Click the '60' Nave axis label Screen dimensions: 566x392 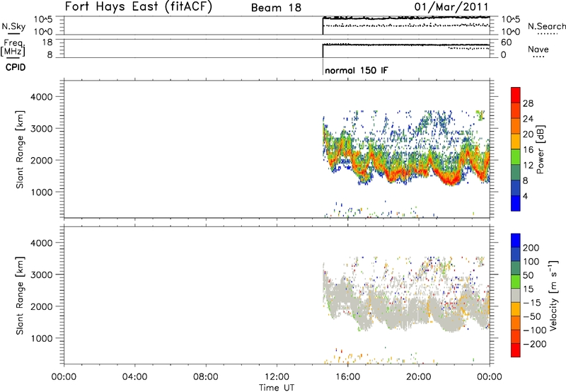pos(506,42)
